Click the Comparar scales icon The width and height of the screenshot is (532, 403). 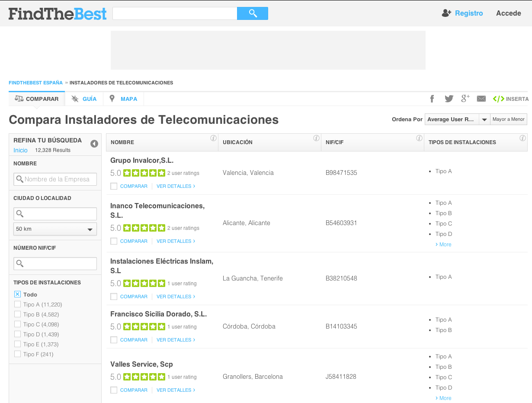click(19, 99)
